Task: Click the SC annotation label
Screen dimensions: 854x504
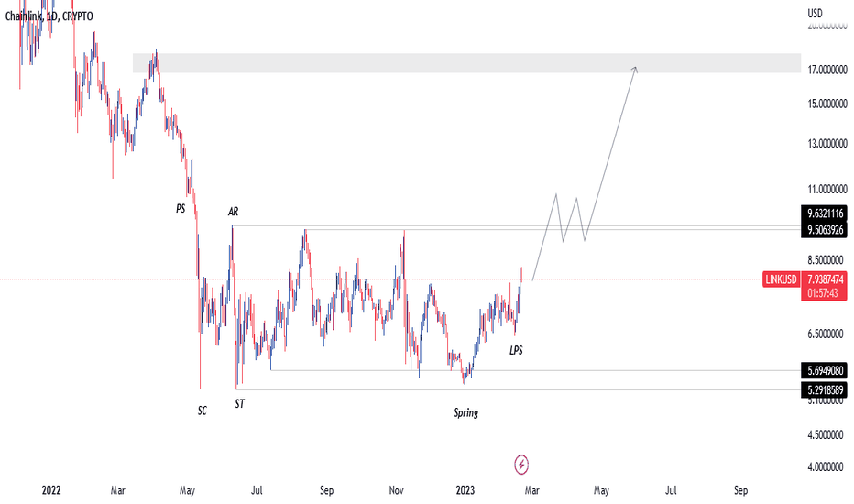Action: click(203, 411)
